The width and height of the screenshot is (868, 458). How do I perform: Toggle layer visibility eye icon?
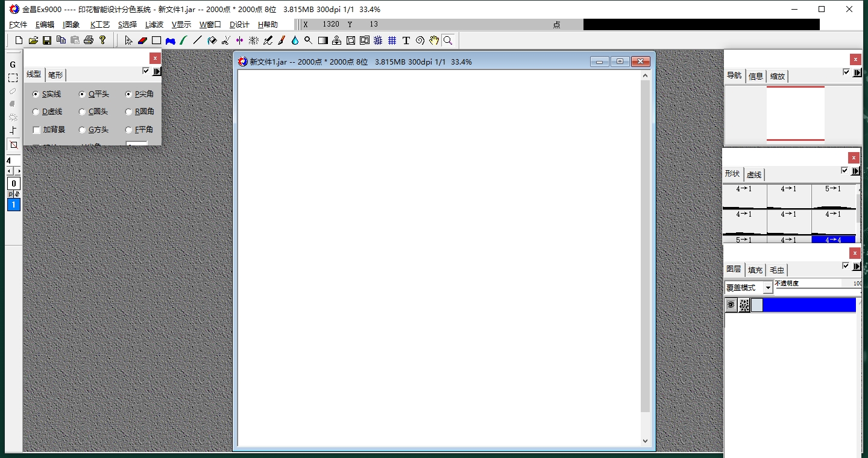coord(731,305)
